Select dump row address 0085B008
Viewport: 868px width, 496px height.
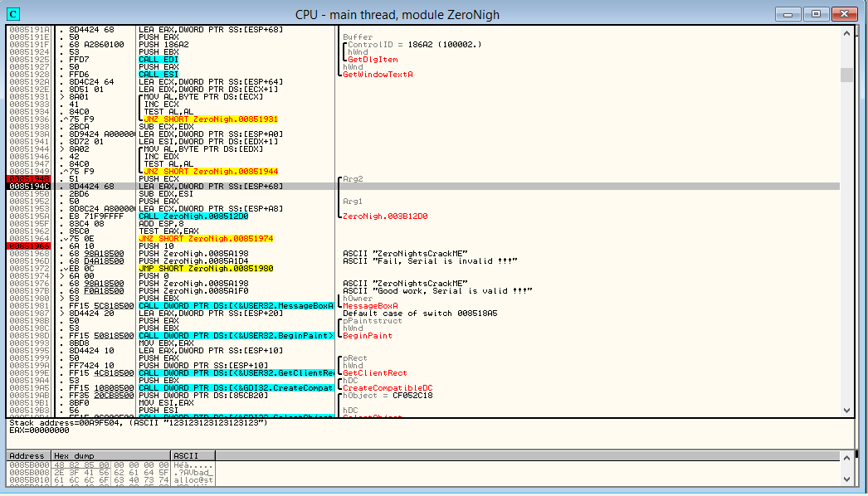click(x=29, y=473)
